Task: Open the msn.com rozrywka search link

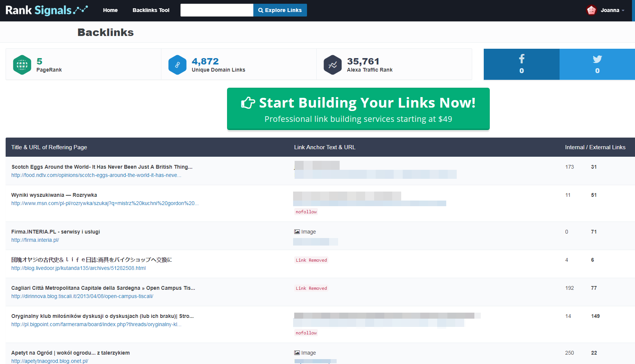Action: pyautogui.click(x=105, y=203)
